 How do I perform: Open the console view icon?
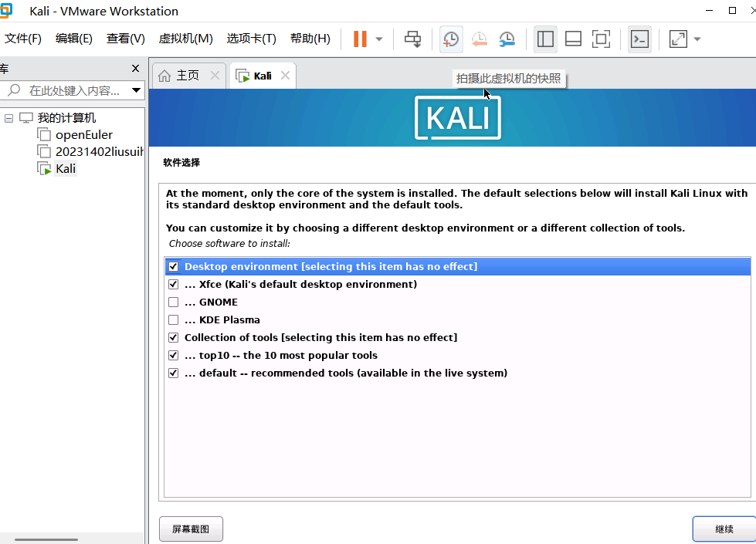pyautogui.click(x=640, y=39)
